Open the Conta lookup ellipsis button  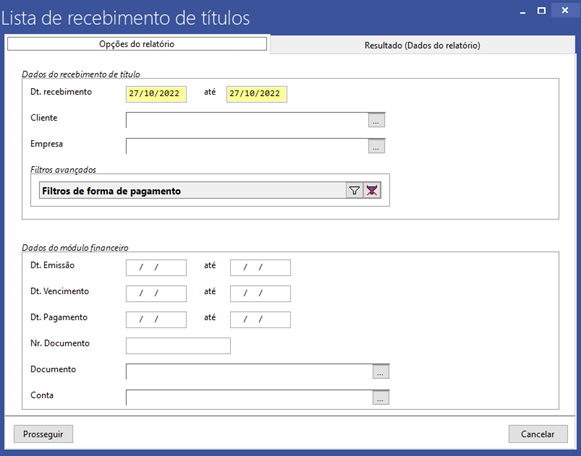[x=381, y=398]
